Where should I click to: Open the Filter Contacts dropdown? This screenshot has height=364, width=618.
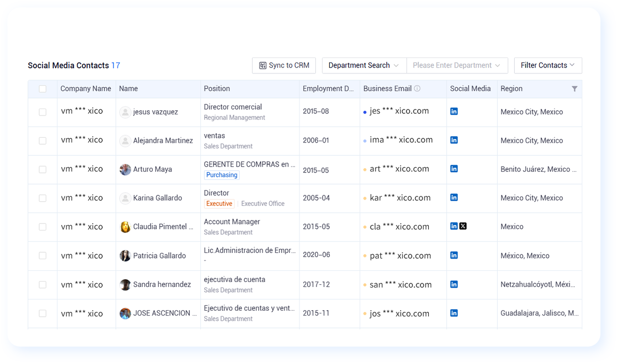pyautogui.click(x=548, y=65)
